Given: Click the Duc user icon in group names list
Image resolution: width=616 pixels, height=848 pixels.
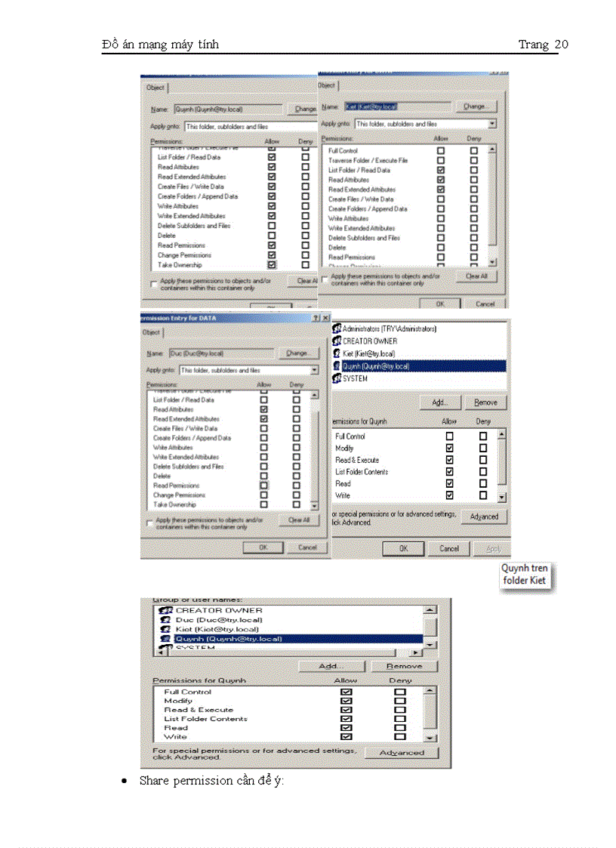Looking at the screenshot, I should [168, 619].
